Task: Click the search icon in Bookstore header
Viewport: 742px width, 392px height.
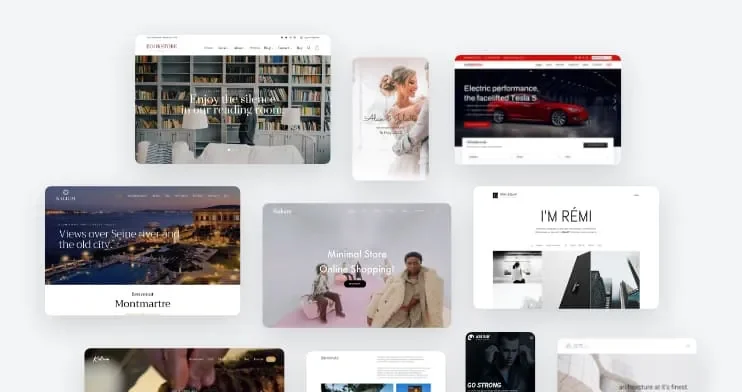Action: click(x=309, y=48)
